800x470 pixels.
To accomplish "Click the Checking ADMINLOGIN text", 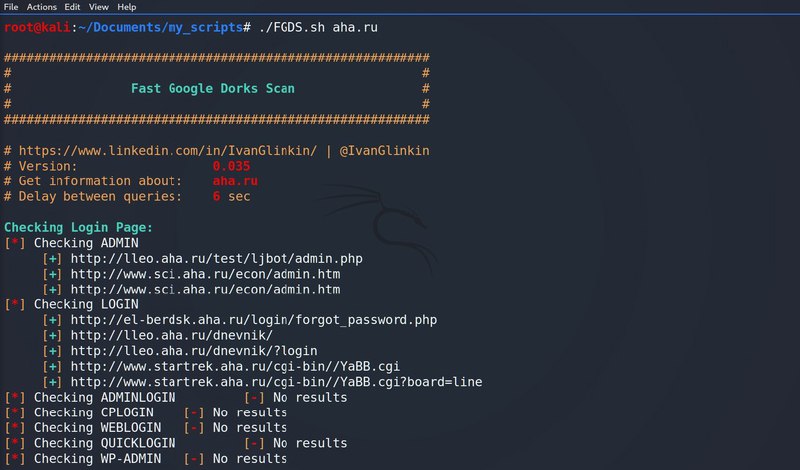I will pyautogui.click(x=105, y=397).
